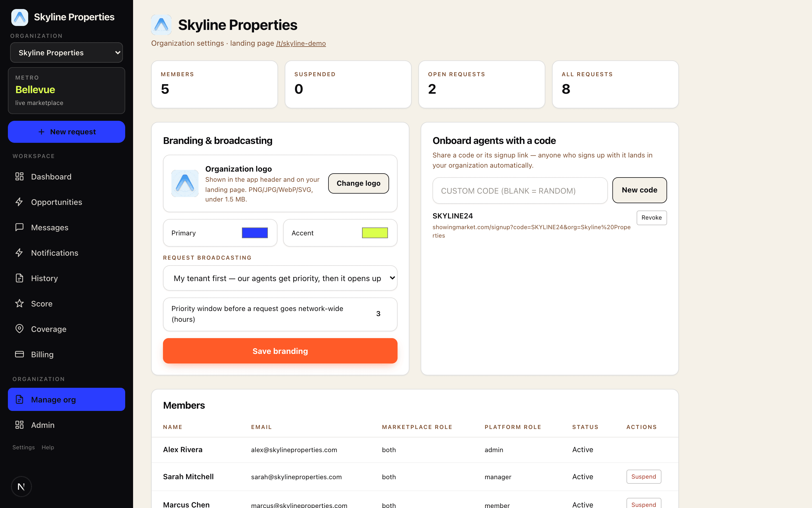The height and width of the screenshot is (508, 812).
Task: Open the request broadcasting mode dropdown
Action: pyautogui.click(x=280, y=278)
